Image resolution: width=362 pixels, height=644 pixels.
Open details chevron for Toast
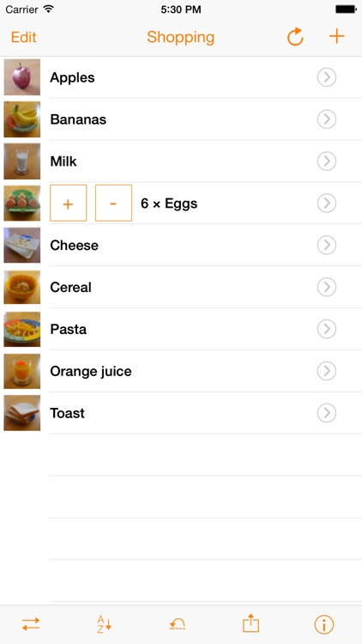(327, 413)
